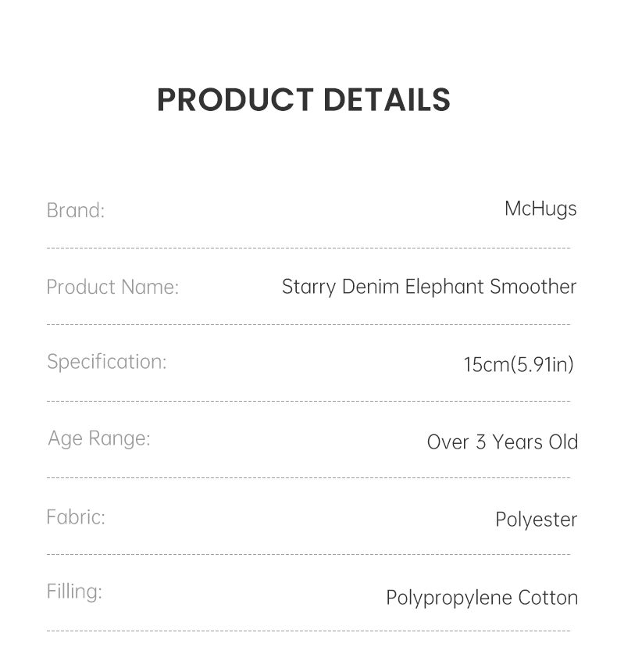Click the dashed divider below the Fabric row
Screen dimensions: 617x672
(x=308, y=555)
